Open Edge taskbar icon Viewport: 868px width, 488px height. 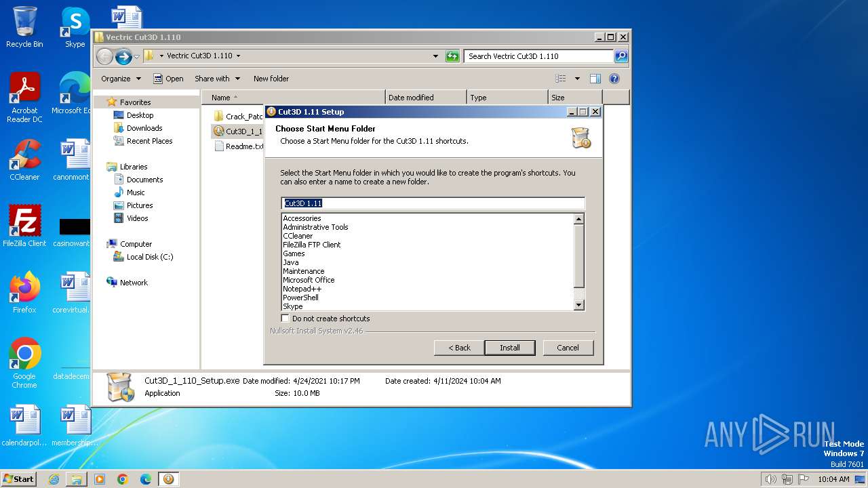tap(146, 479)
